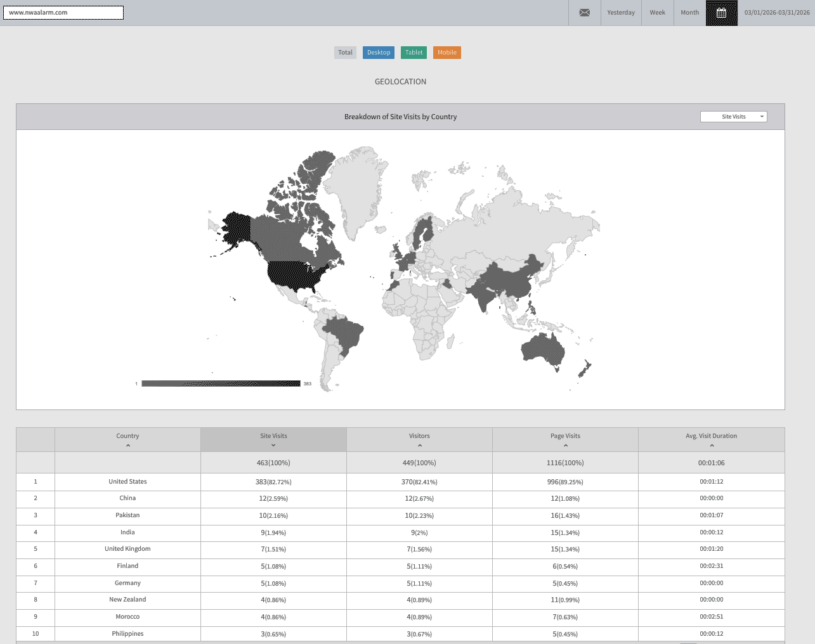Screen dimensions: 815x644
Task: Sort by Visitors column arrow
Action: tap(419, 446)
